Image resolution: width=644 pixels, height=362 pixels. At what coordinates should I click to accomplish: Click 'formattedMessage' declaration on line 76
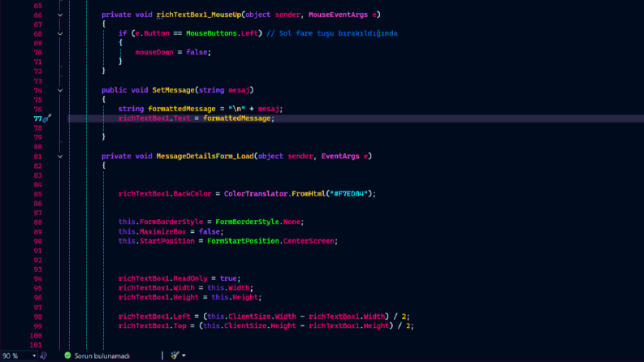pos(182,110)
